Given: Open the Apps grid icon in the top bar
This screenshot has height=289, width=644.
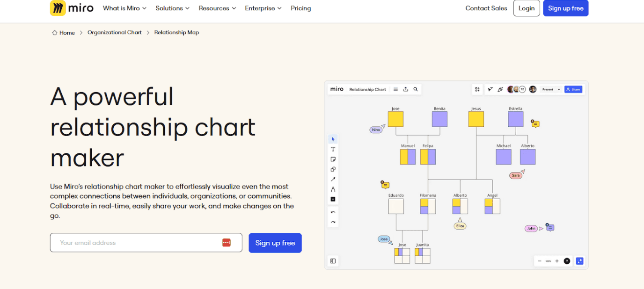Looking at the screenshot, I should pyautogui.click(x=476, y=89).
